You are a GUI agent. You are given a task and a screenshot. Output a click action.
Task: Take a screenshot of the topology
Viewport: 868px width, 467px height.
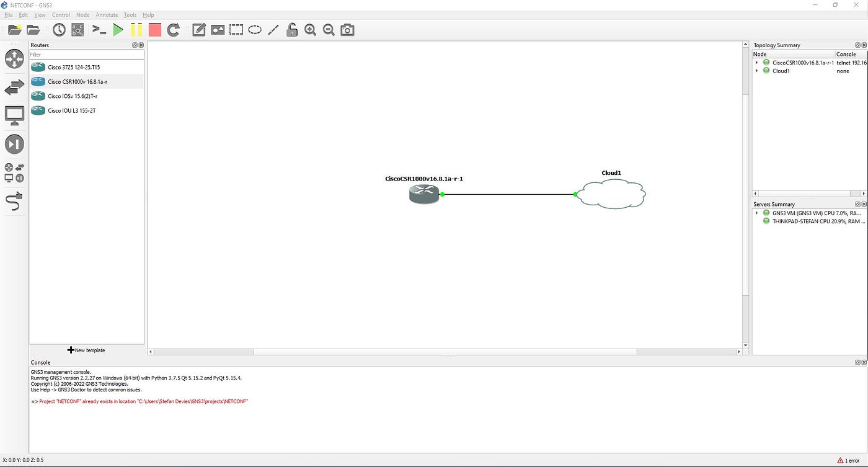tap(348, 30)
